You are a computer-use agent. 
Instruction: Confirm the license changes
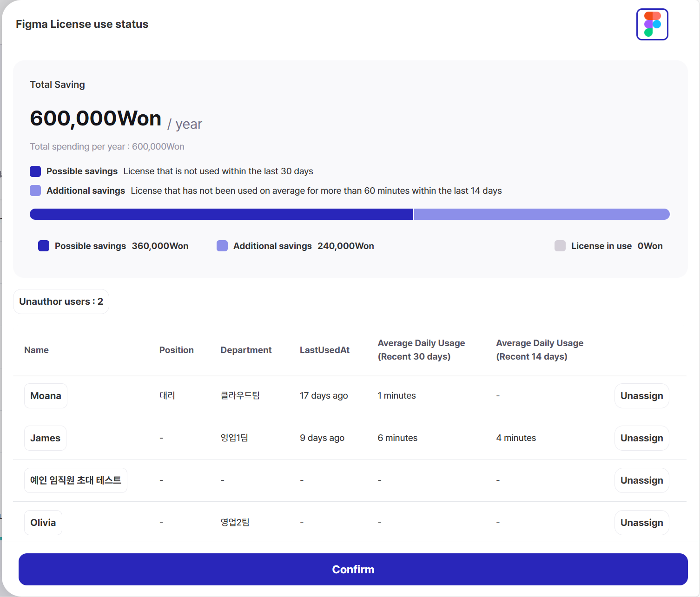pyautogui.click(x=353, y=569)
